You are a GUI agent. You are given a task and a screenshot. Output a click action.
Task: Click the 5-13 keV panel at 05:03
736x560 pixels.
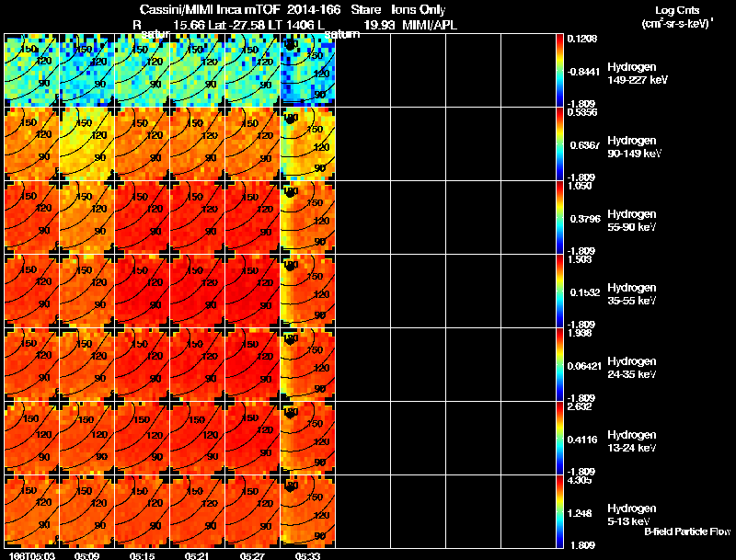click(31, 511)
